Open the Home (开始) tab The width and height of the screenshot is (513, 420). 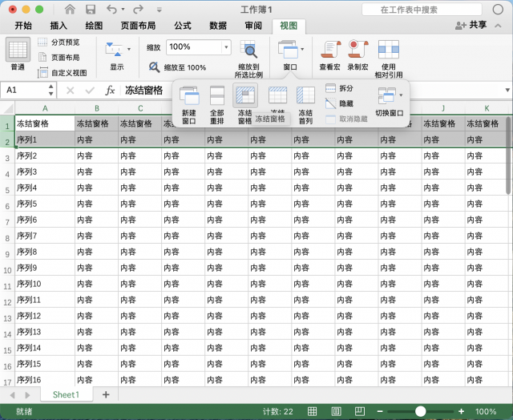click(x=23, y=26)
